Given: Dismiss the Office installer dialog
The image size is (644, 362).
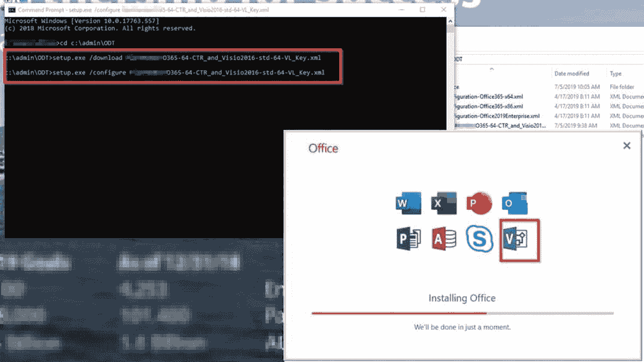Looking at the screenshot, I should [x=626, y=145].
